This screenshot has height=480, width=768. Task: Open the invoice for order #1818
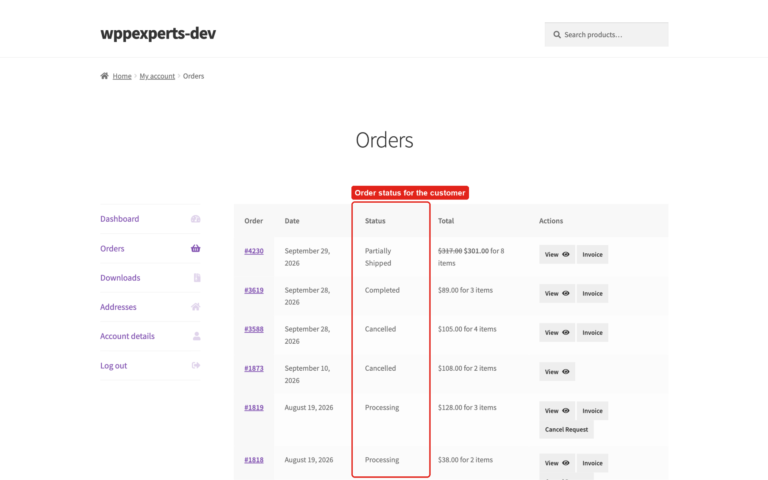(592, 463)
